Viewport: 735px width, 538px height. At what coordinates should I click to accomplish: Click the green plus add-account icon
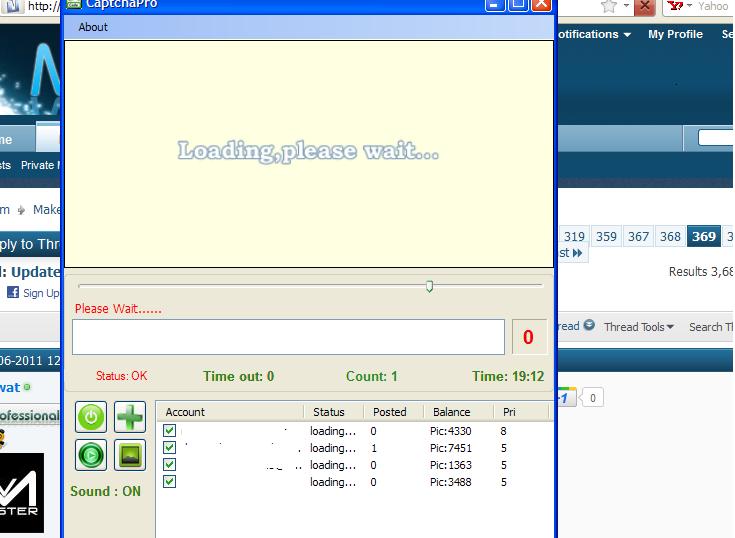(x=130, y=417)
